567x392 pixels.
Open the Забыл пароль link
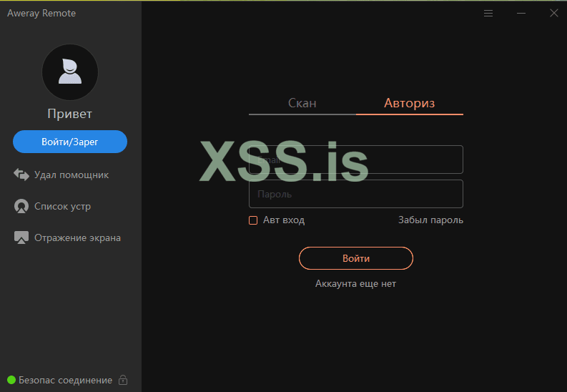click(x=430, y=220)
